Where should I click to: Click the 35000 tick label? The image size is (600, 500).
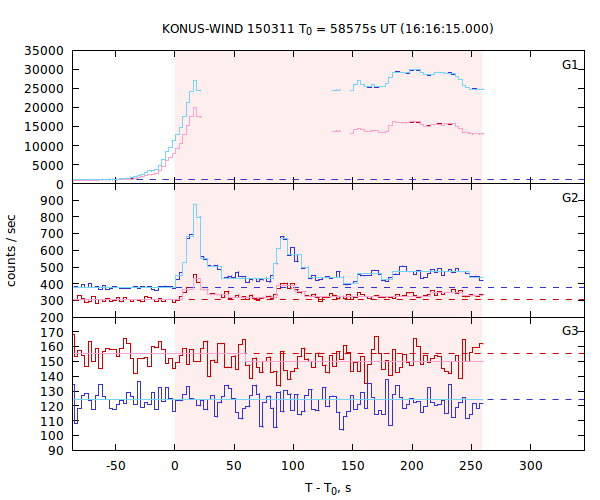[44, 51]
